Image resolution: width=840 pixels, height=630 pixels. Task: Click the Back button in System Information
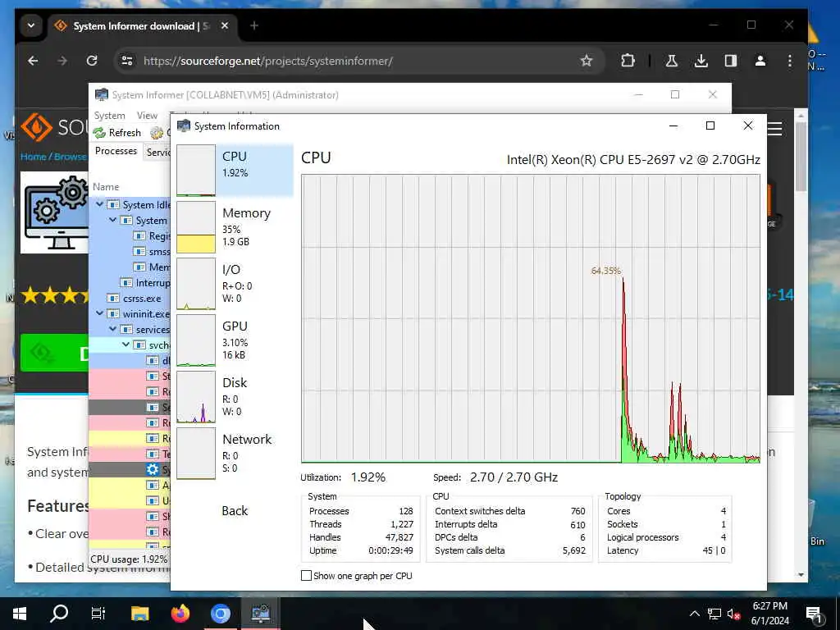click(x=235, y=510)
